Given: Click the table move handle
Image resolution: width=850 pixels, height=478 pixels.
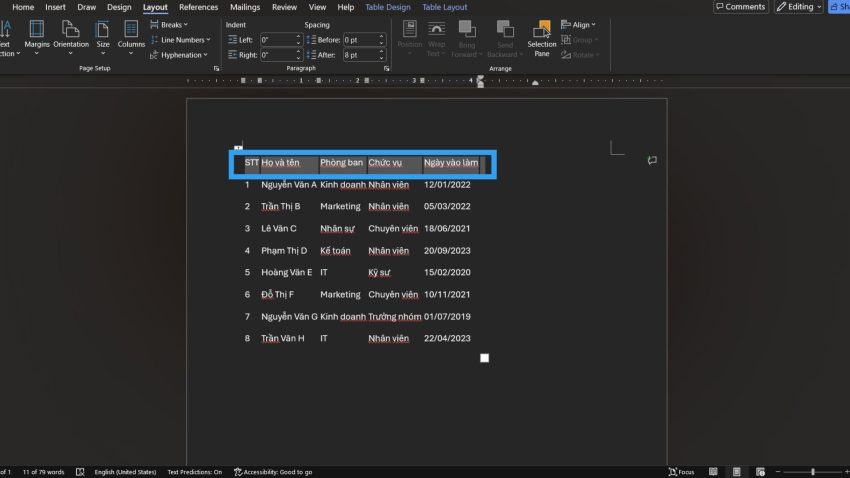Looking at the screenshot, I should click(238, 147).
